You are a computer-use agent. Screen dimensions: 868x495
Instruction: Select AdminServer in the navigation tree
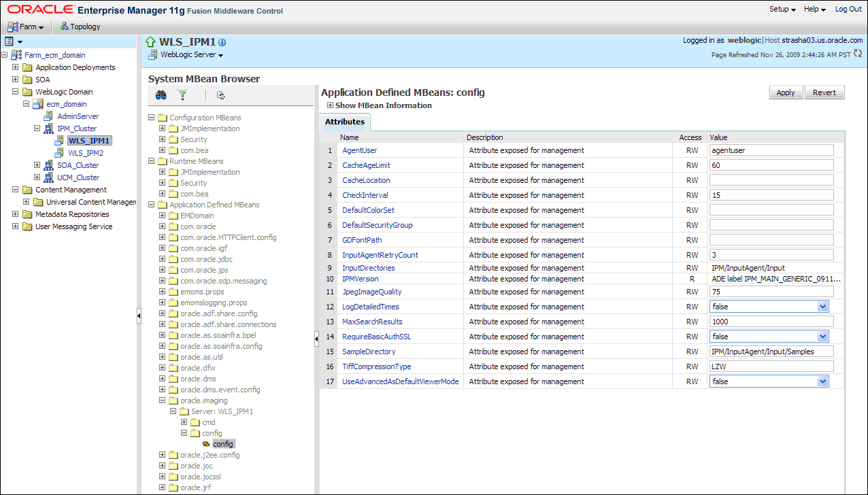78,116
